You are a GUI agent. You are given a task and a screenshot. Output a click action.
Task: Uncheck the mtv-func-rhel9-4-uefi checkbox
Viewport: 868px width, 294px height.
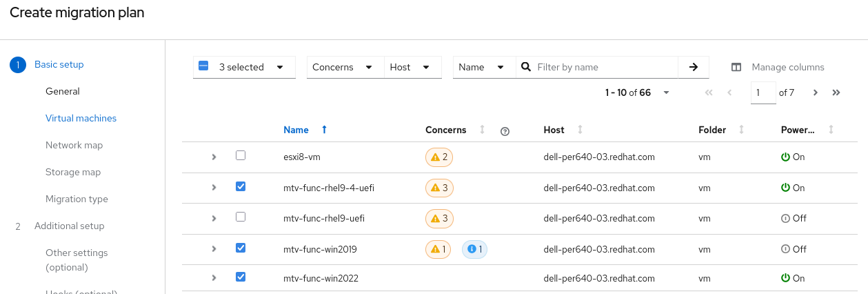click(x=241, y=186)
